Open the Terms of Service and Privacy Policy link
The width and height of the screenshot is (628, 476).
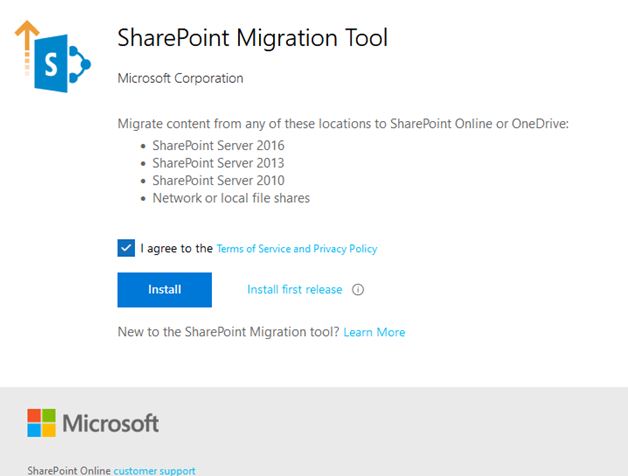(x=297, y=249)
